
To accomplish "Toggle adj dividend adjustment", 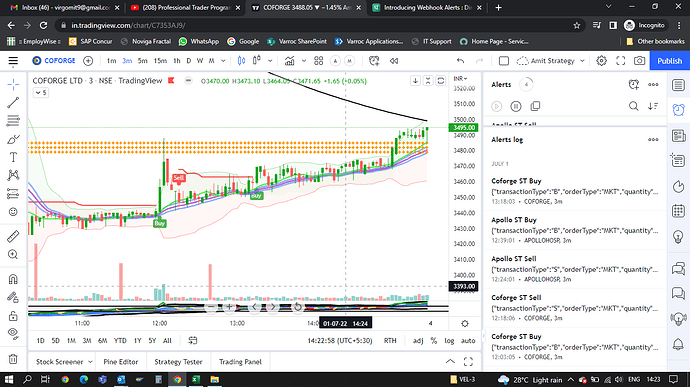I will pyautogui.click(x=418, y=340).
